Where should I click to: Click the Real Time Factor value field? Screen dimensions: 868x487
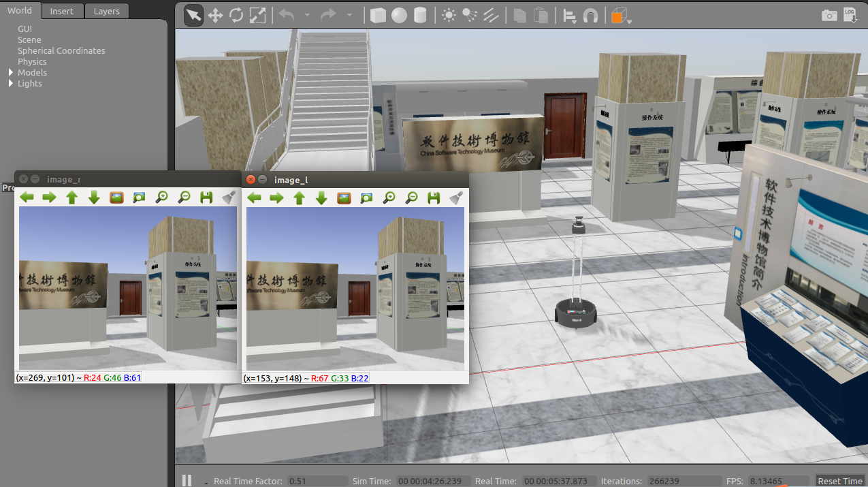[317, 481]
